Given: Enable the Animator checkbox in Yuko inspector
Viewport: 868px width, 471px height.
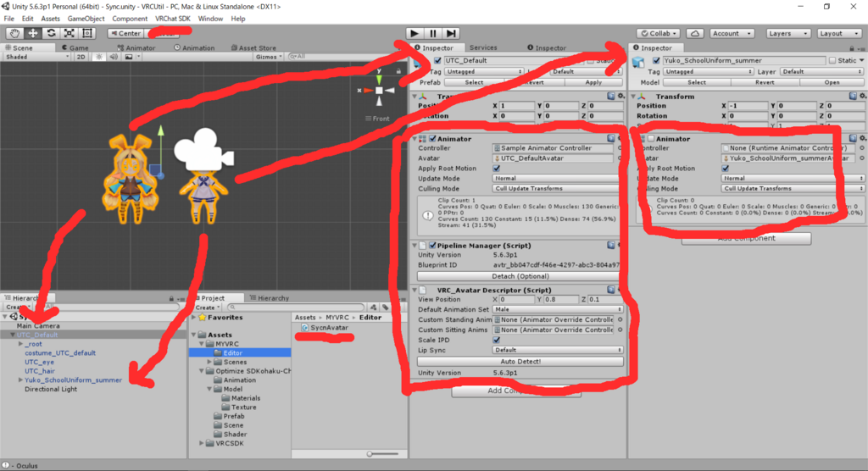Looking at the screenshot, I should pos(651,139).
